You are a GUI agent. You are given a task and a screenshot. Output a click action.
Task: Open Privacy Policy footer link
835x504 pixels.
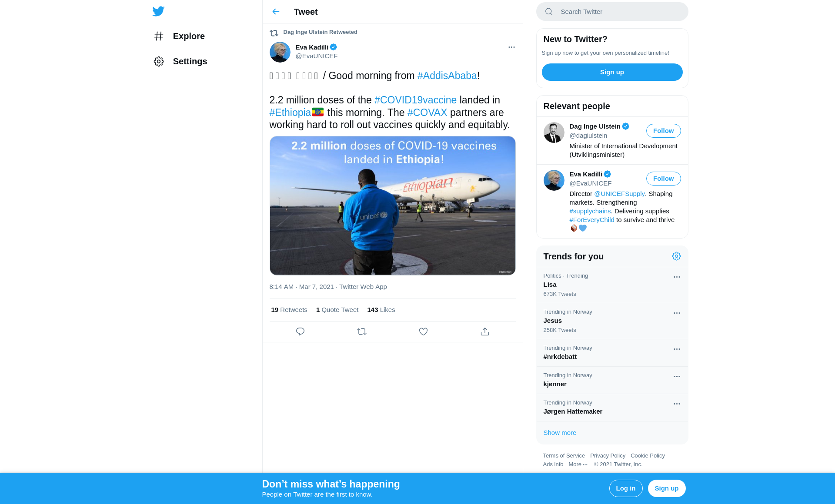[608, 456]
